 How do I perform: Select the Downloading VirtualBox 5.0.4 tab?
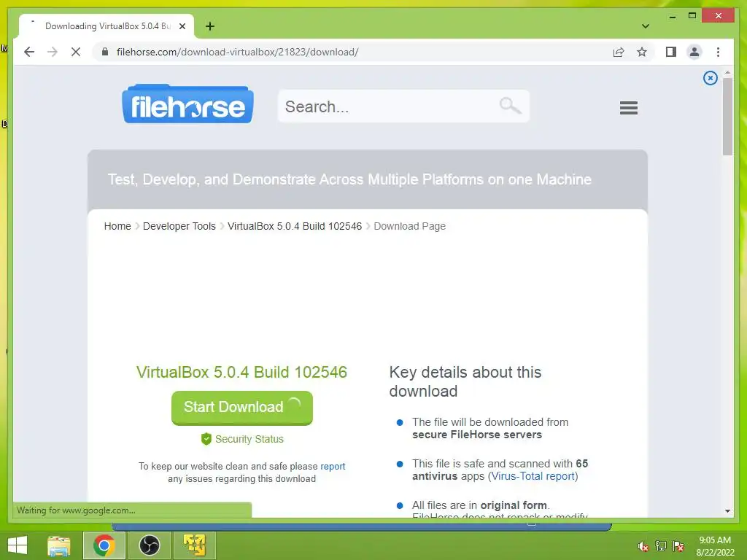coord(107,26)
